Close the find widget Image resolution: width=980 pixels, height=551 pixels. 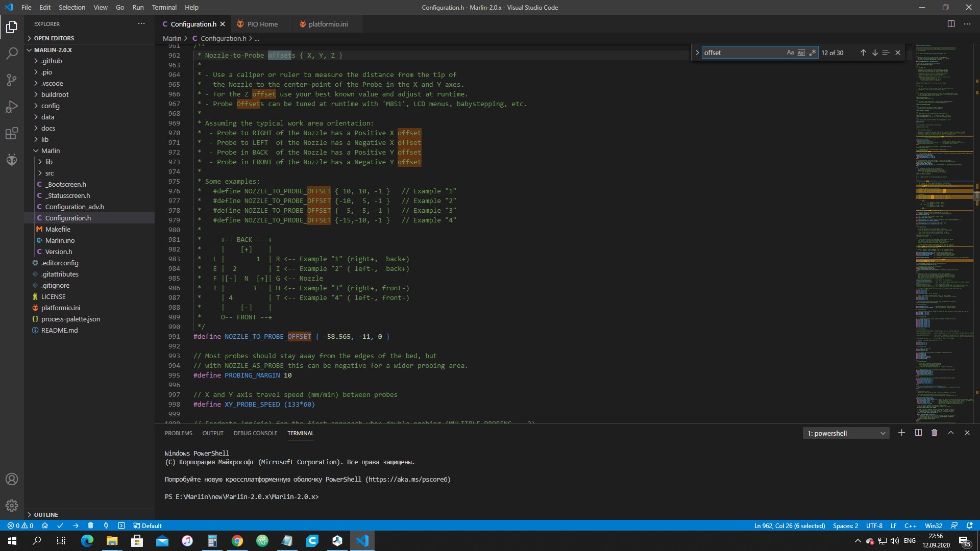[x=898, y=53]
